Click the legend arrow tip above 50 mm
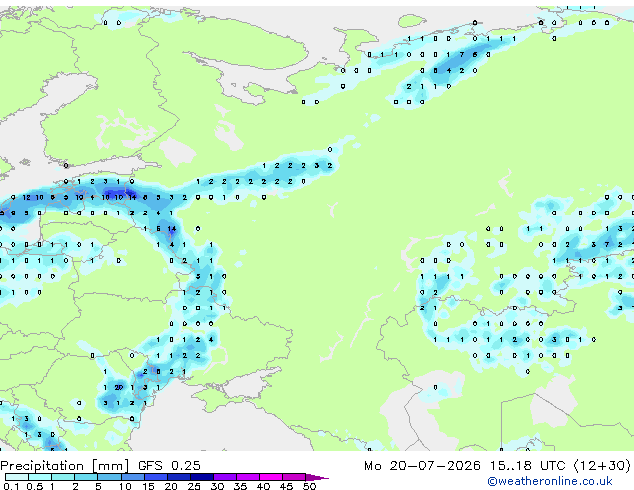Viewport: 634px width, 490px height. [317, 477]
